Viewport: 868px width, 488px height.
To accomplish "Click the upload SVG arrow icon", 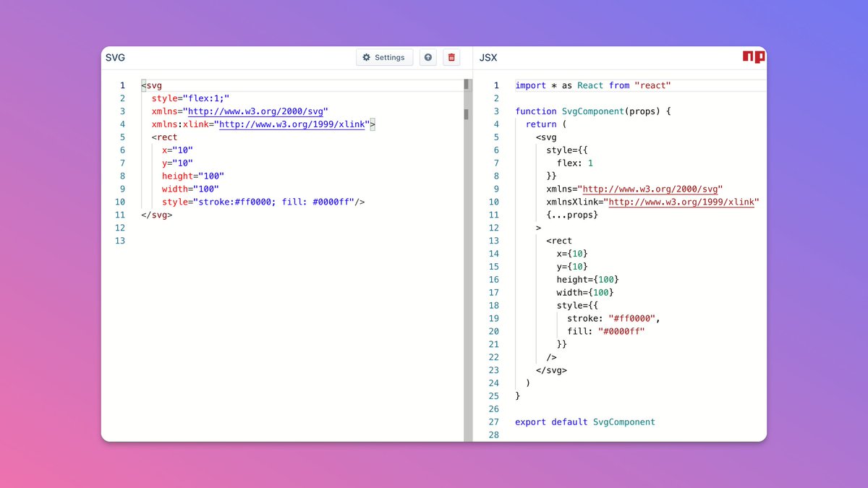I will click(429, 57).
